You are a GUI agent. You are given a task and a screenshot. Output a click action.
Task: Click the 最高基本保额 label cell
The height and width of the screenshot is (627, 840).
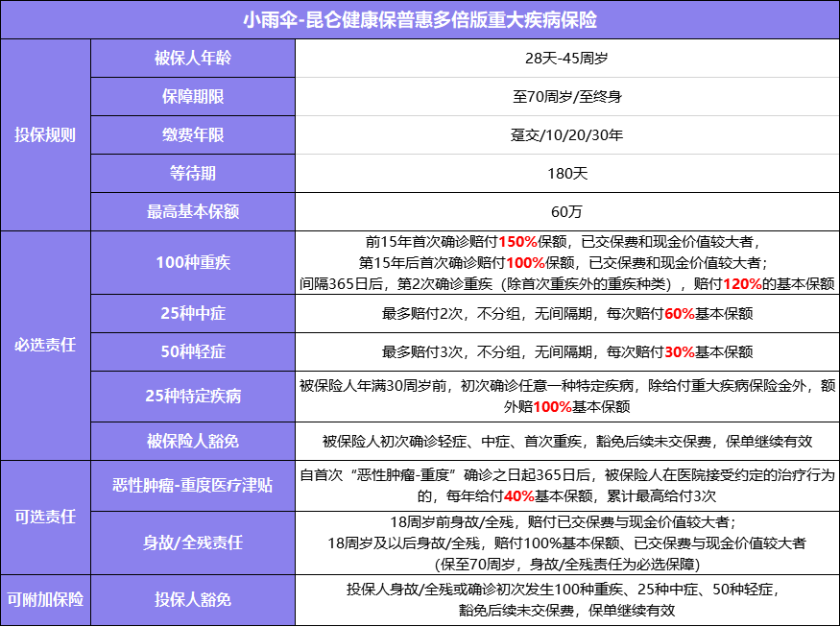pos(193,211)
